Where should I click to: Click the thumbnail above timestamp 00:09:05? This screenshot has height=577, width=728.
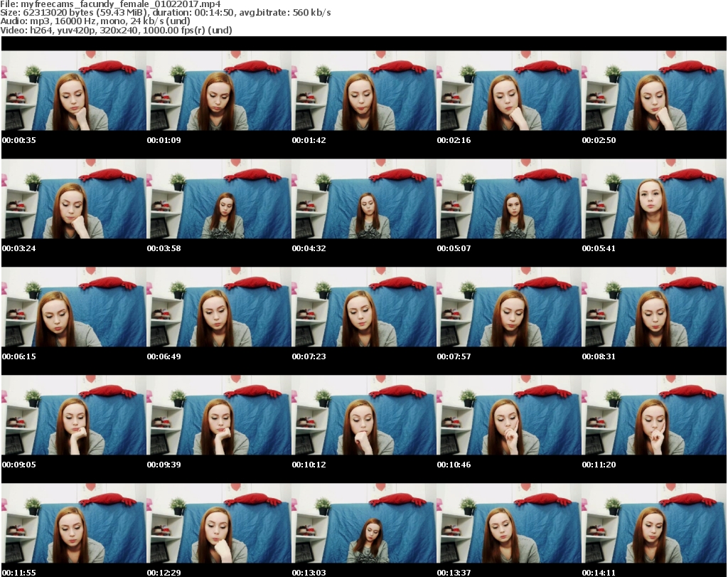pyautogui.click(x=74, y=415)
